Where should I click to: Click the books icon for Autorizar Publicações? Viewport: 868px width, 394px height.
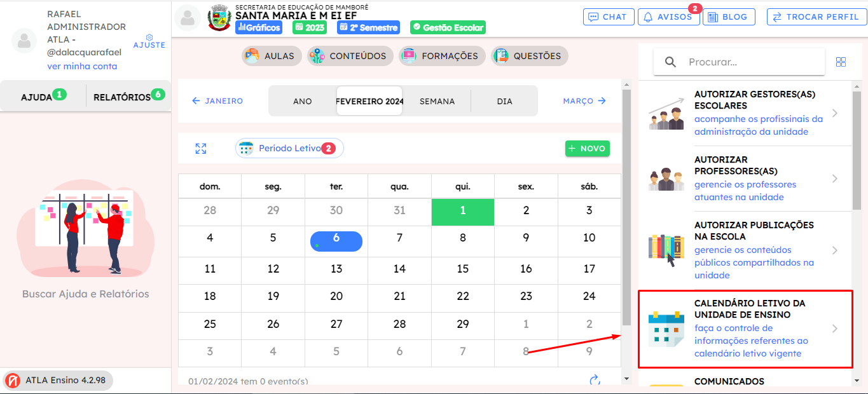click(665, 250)
